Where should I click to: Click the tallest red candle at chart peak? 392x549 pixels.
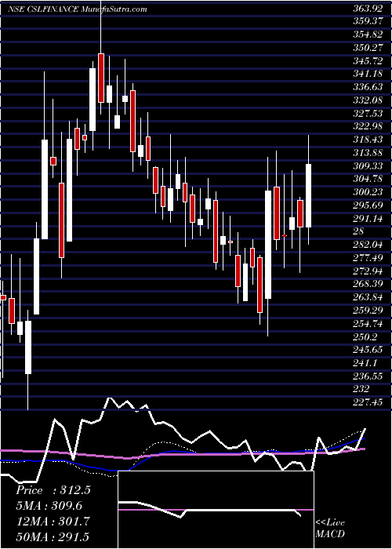(x=101, y=78)
